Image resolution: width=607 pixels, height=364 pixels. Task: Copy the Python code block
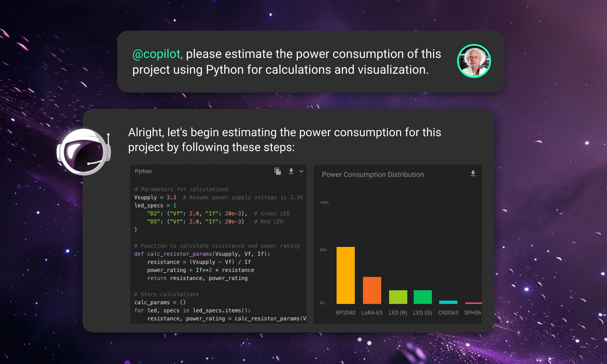tap(277, 171)
